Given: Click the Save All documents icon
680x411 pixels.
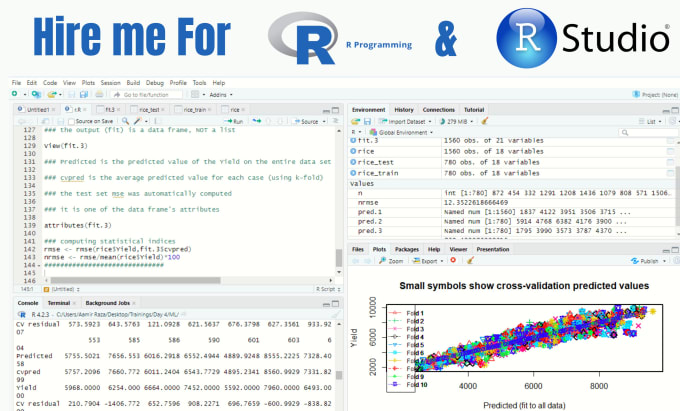Looking at the screenshot, I should [84, 94].
